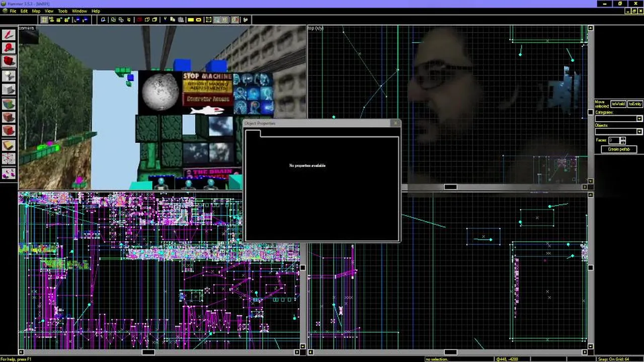Toggle the 3D grid toolbar icon
The height and width of the screenshot is (362, 644).
[x=52, y=20]
